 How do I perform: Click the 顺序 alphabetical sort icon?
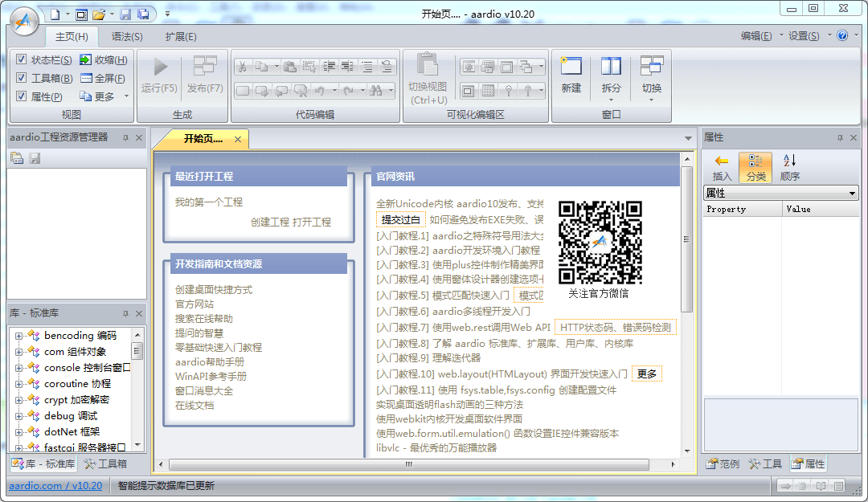pos(789,161)
